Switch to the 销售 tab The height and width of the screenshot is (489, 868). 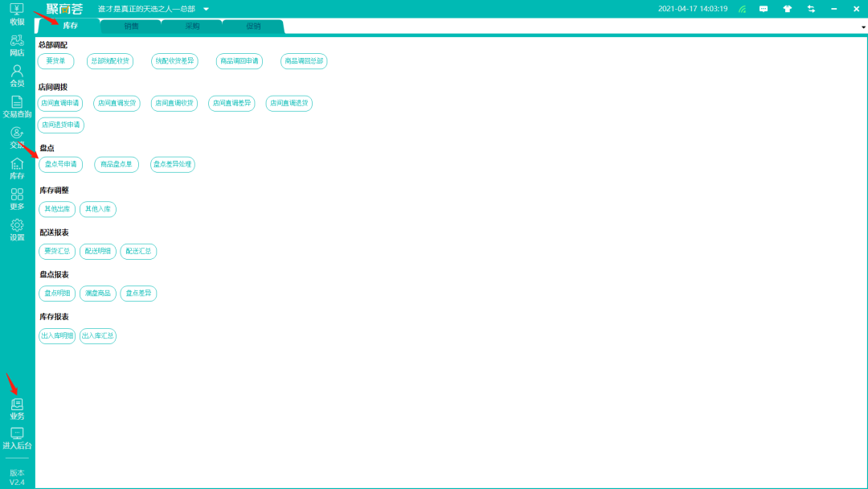(131, 26)
